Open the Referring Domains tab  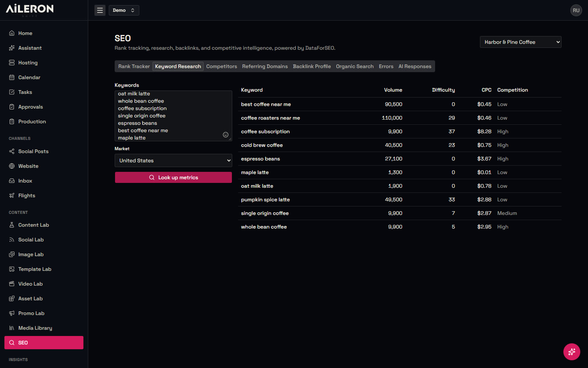(x=265, y=66)
